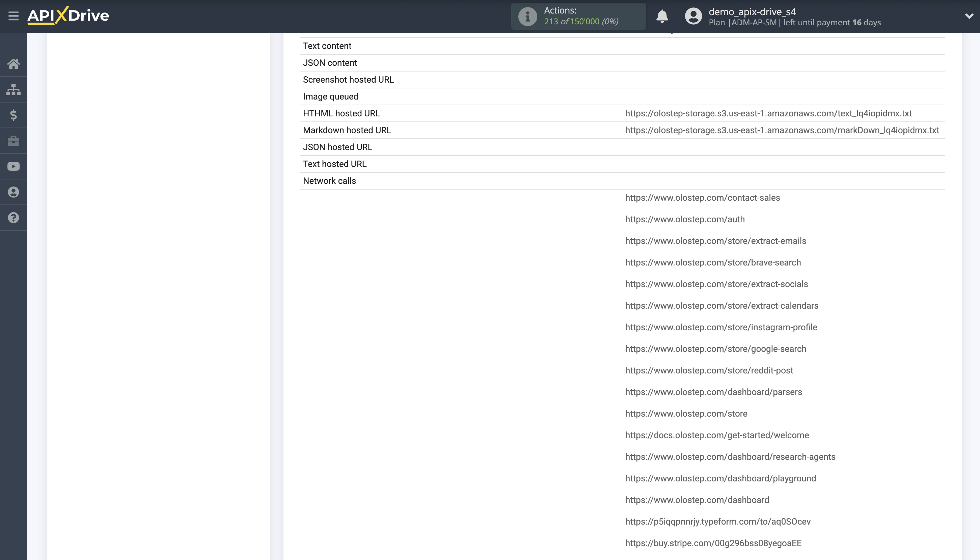Click the briefcase tariffs icon in the sidebar
The height and width of the screenshot is (560, 980).
click(x=13, y=141)
